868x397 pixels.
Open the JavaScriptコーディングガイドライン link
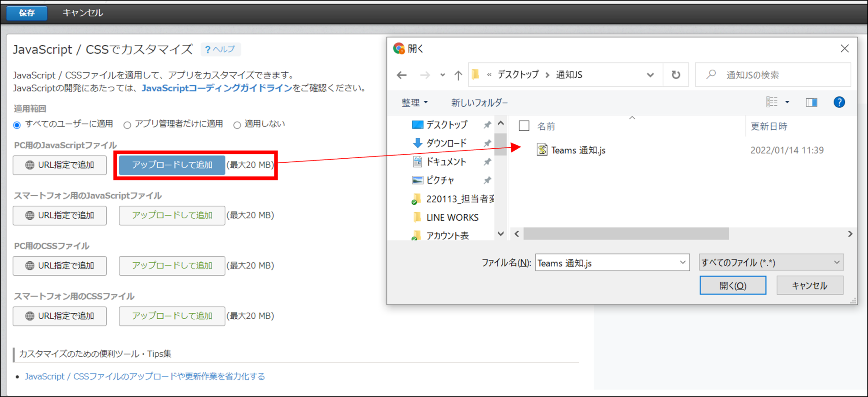point(217,88)
